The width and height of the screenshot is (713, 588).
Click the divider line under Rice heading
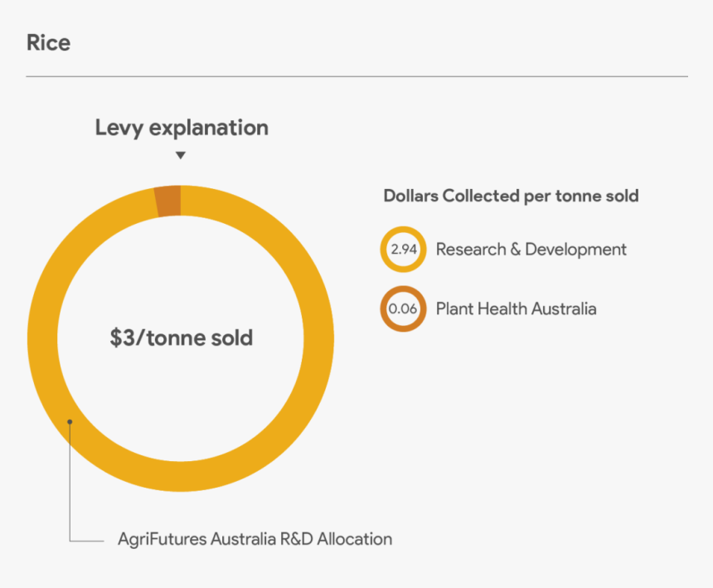[356, 76]
